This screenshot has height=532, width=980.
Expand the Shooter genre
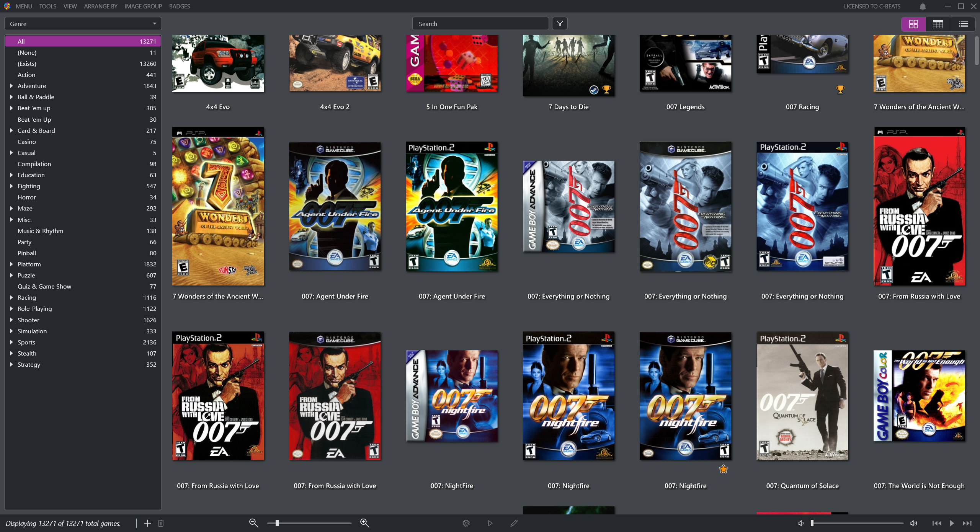tap(11, 320)
